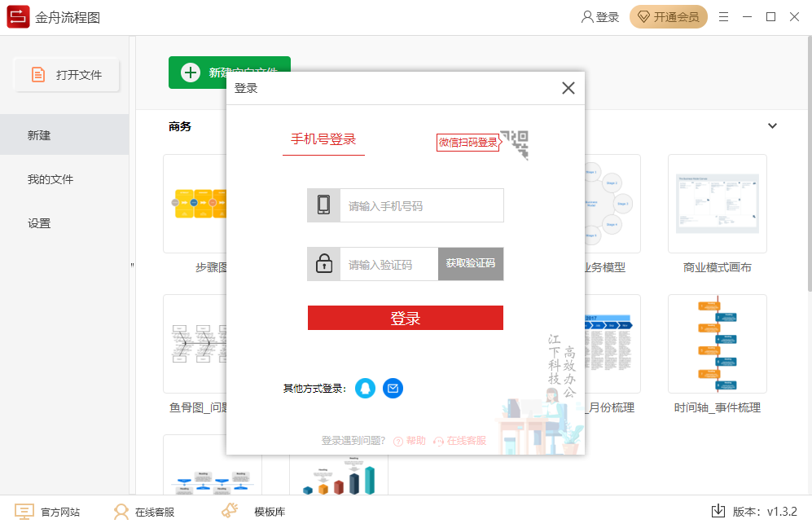812x528 pixels.
Task: Go to 设置 in the sidebar
Action: [x=39, y=223]
